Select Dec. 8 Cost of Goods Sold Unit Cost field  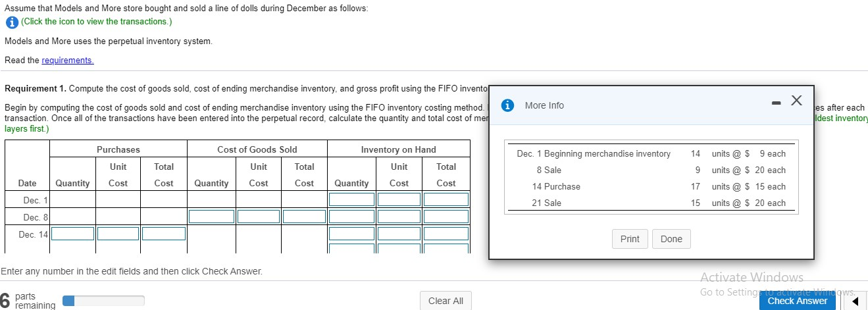pos(259,217)
